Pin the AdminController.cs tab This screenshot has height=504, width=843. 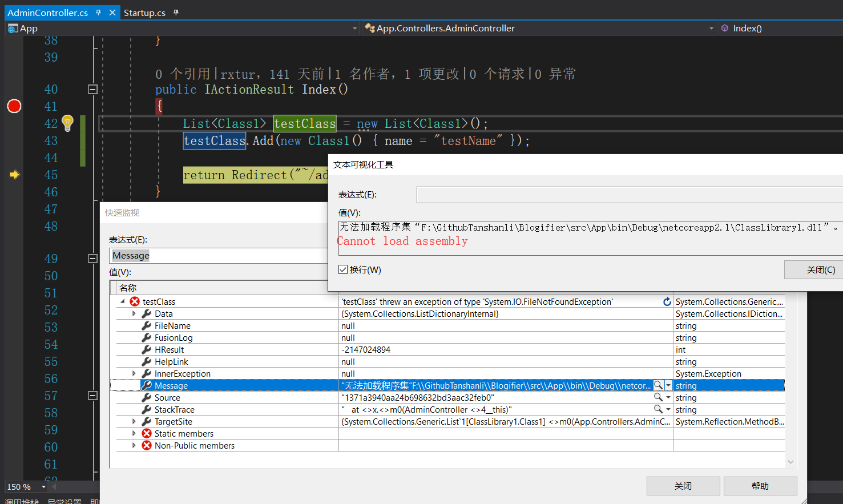point(99,13)
